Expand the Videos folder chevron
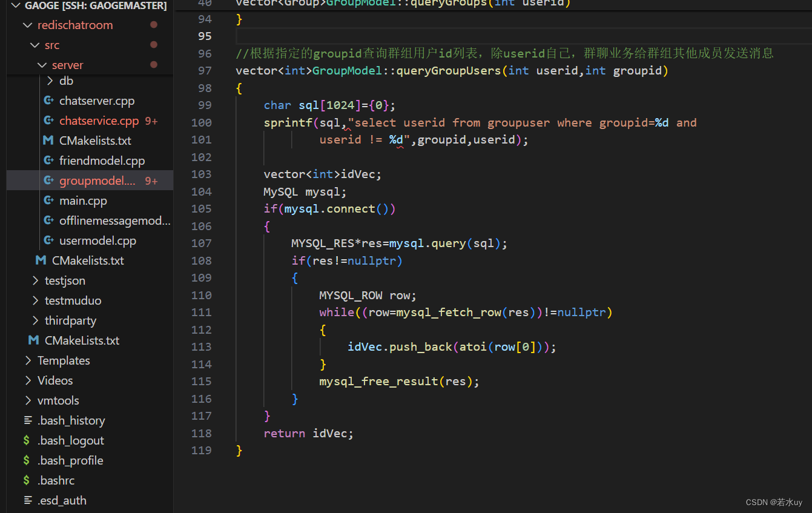 (x=28, y=381)
